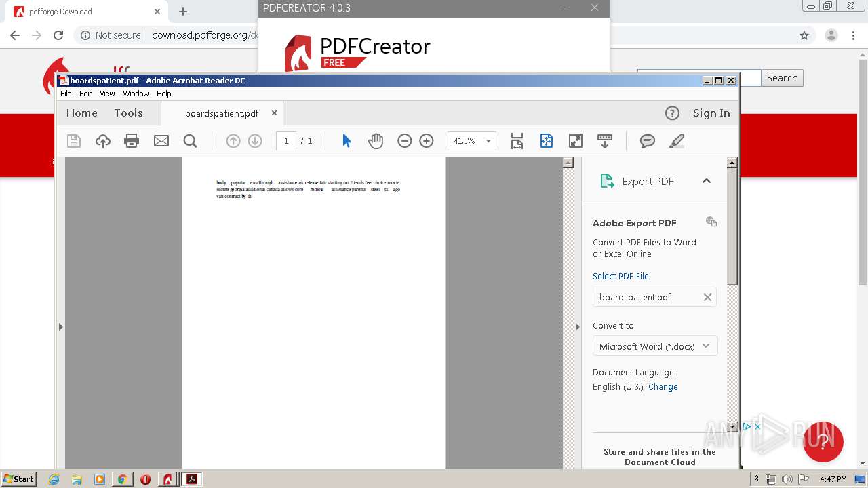Print the document via printer icon

click(x=132, y=141)
